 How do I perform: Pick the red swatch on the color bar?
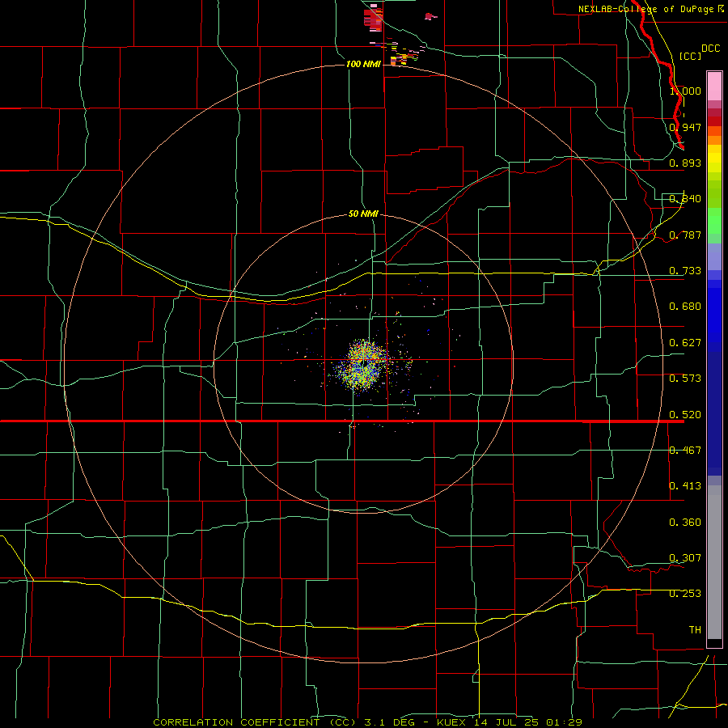tap(714, 121)
